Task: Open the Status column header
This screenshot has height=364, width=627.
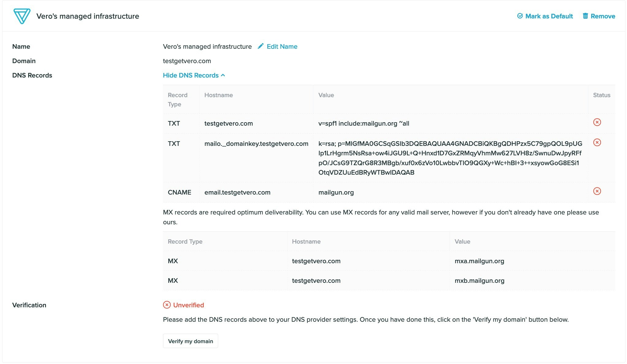Action: coord(602,95)
